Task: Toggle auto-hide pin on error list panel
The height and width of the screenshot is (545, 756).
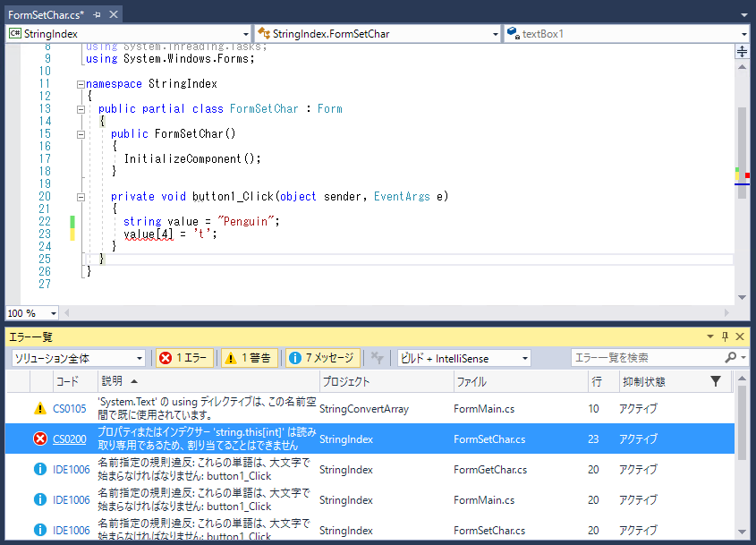Action: coord(725,336)
